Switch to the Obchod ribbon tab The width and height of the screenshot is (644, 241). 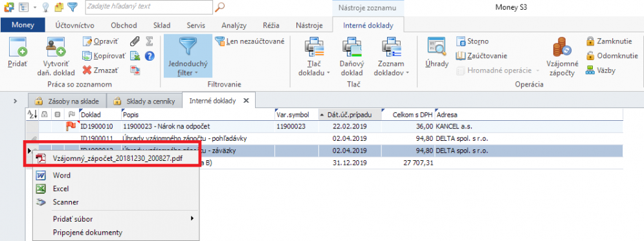point(124,25)
